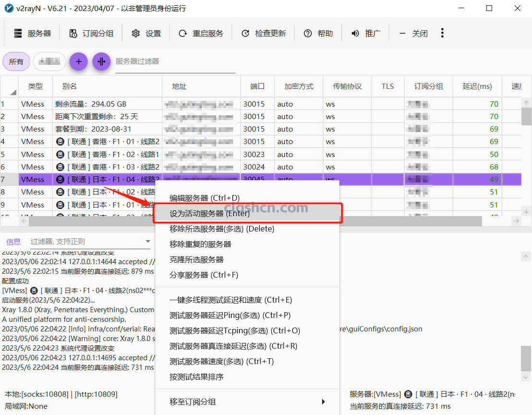
Task: Open the three-dot more options menu
Action: pos(442,33)
